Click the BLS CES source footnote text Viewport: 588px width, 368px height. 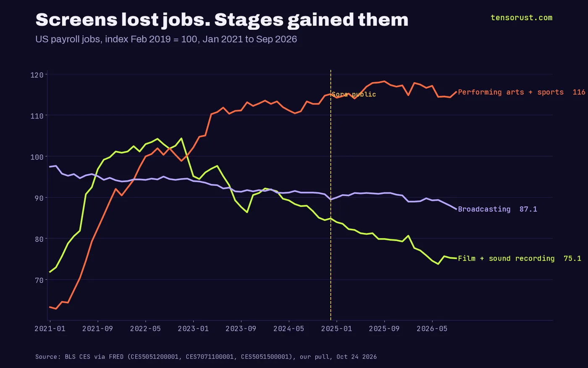[x=206, y=357]
